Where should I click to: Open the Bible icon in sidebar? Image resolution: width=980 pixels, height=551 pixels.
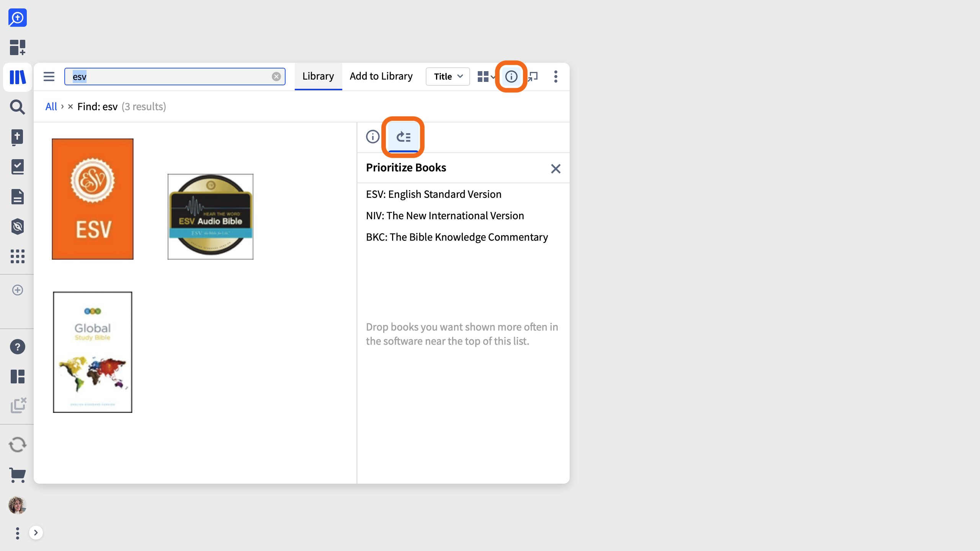[x=18, y=137]
